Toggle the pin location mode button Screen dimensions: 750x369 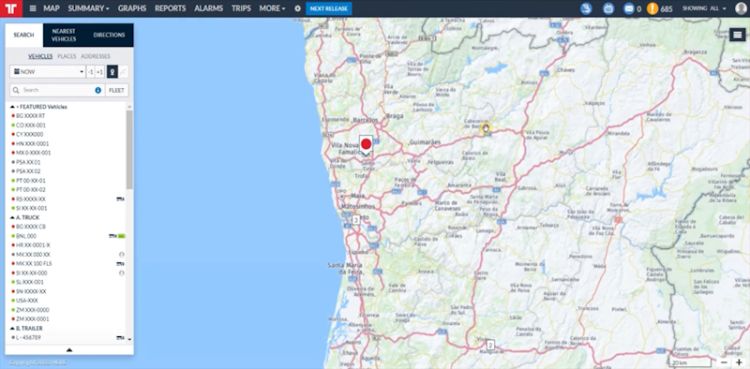click(x=112, y=72)
